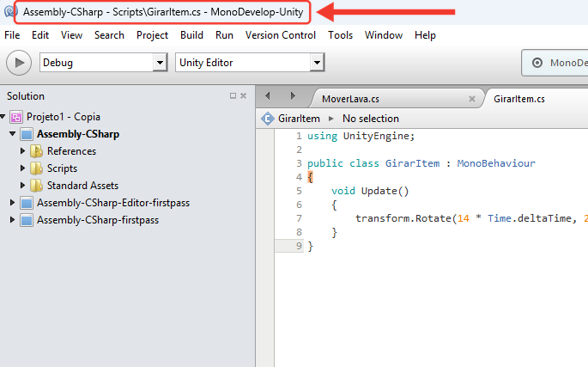Viewport: 588px width, 367px height.
Task: Open the Version Control menu
Action: point(281,35)
